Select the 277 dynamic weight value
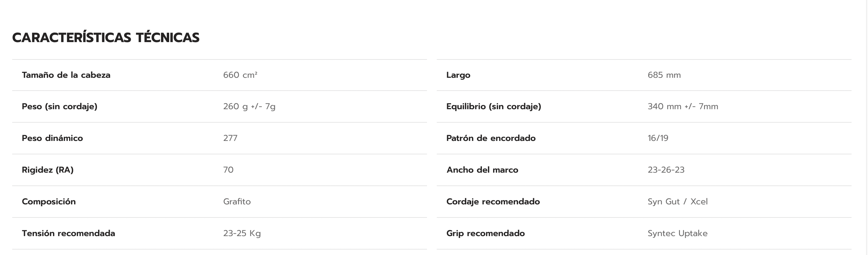868x255 pixels. (230, 138)
